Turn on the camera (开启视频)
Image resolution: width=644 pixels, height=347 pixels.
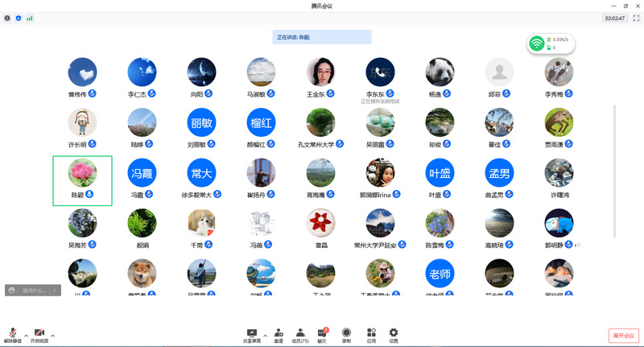(x=39, y=333)
